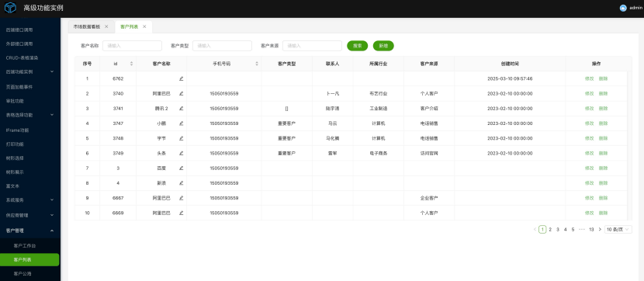
Task: Expand the 系统服务 sidebar menu
Action: tap(52, 200)
